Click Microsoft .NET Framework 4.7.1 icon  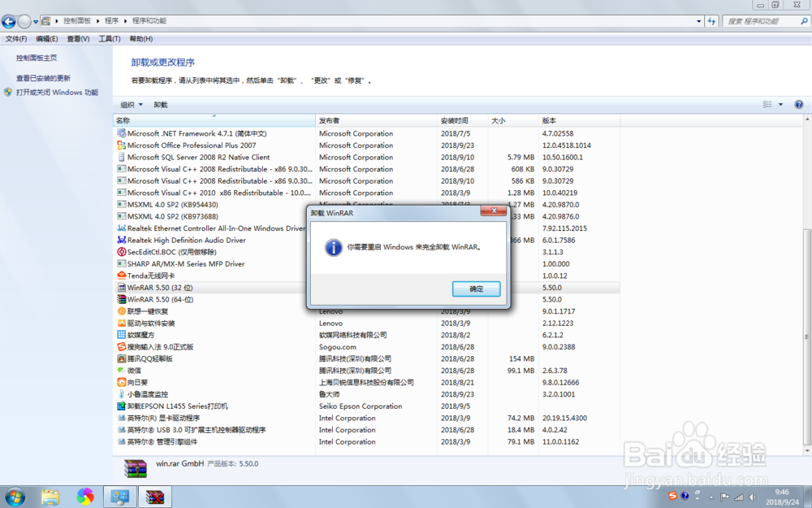click(121, 133)
